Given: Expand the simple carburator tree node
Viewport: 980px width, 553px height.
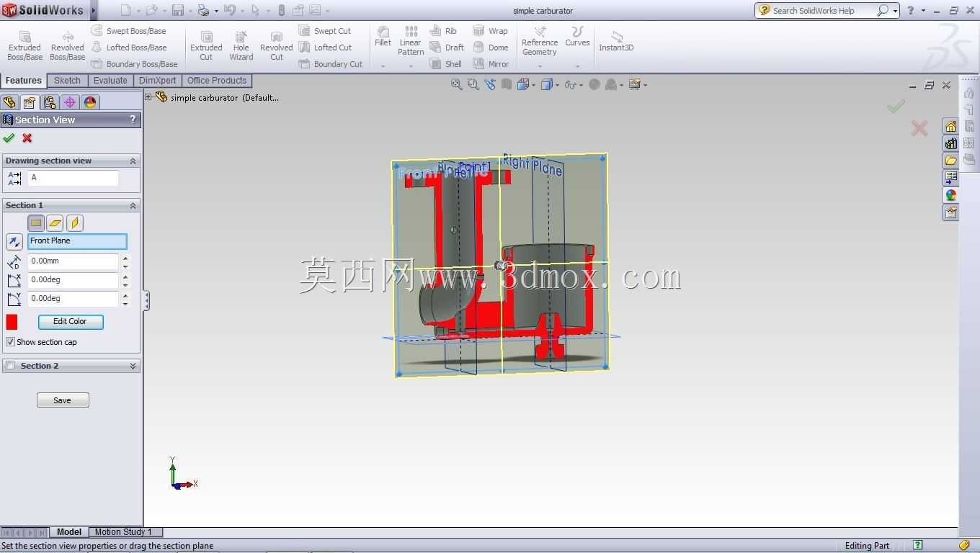Looking at the screenshot, I should [148, 96].
